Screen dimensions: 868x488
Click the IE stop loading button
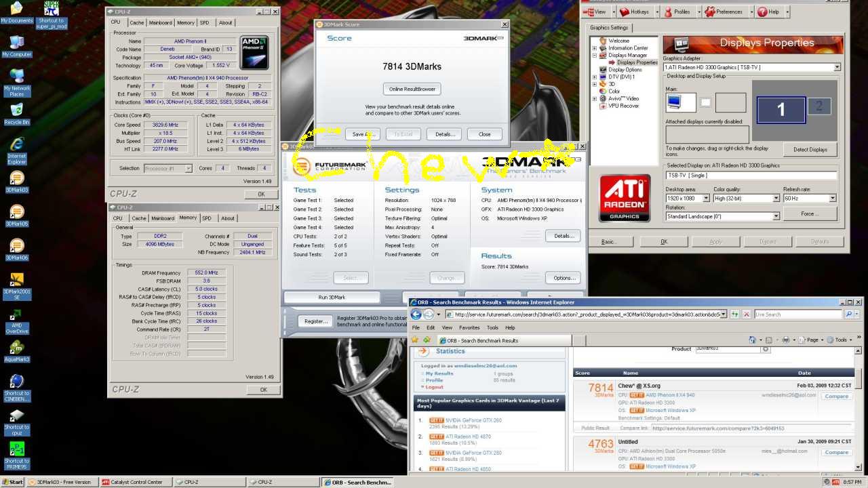click(747, 314)
